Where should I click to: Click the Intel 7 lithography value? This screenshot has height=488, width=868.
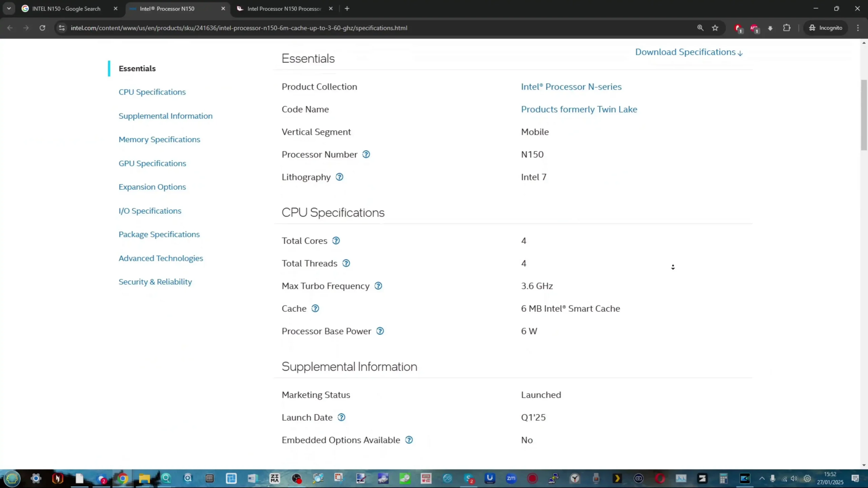[534, 177]
